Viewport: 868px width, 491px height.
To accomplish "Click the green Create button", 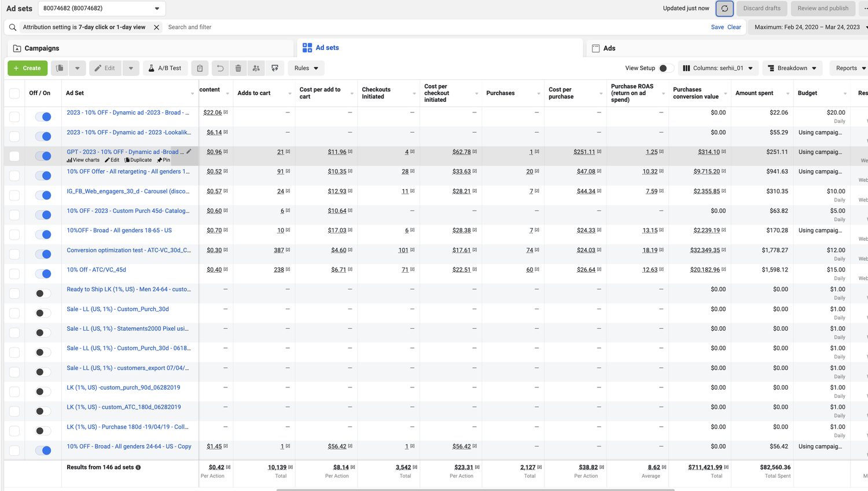I will [27, 68].
